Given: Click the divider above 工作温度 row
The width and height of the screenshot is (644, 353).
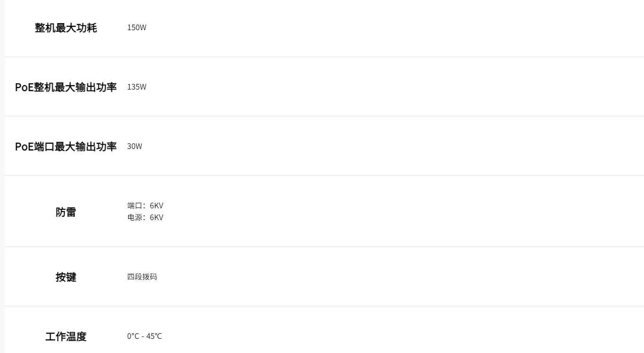Looking at the screenshot, I should 324,306.
